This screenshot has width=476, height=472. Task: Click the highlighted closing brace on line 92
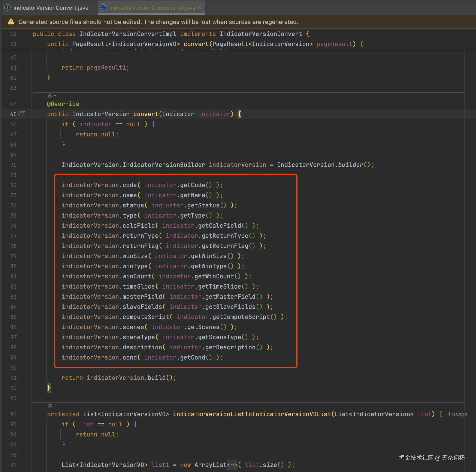pos(49,388)
